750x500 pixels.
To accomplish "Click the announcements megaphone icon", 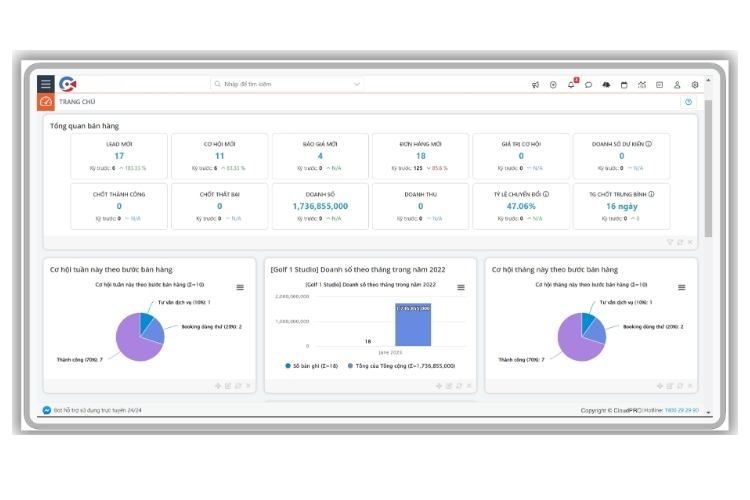I will pyautogui.click(x=536, y=85).
